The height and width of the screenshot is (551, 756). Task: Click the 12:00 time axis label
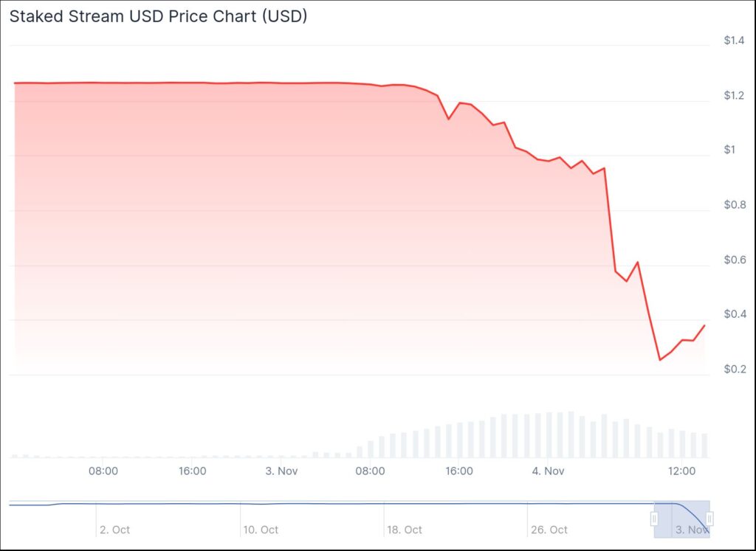tap(681, 471)
